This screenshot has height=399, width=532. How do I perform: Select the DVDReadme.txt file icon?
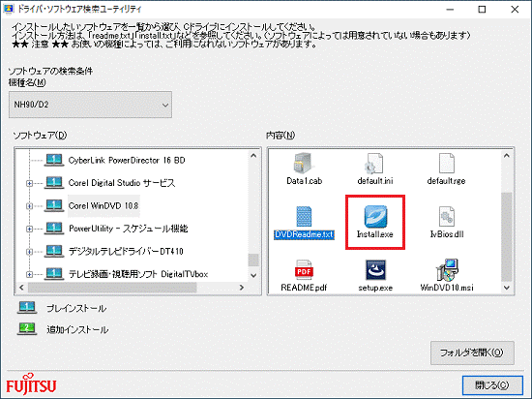click(x=304, y=216)
